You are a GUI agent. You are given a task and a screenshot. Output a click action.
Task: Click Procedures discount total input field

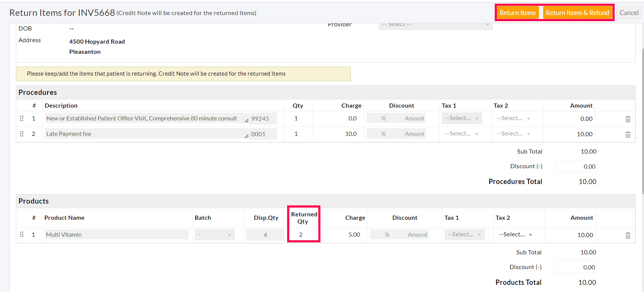[575, 167]
